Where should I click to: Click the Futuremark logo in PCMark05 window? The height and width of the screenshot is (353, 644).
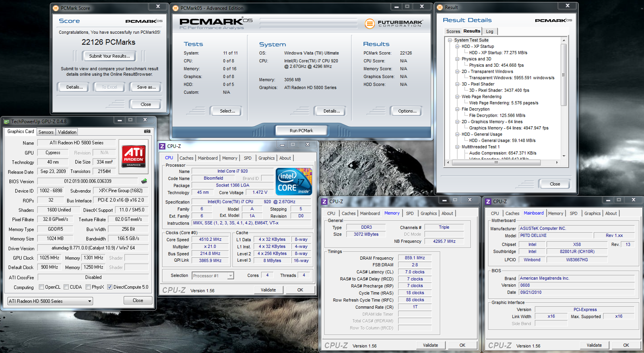394,23
